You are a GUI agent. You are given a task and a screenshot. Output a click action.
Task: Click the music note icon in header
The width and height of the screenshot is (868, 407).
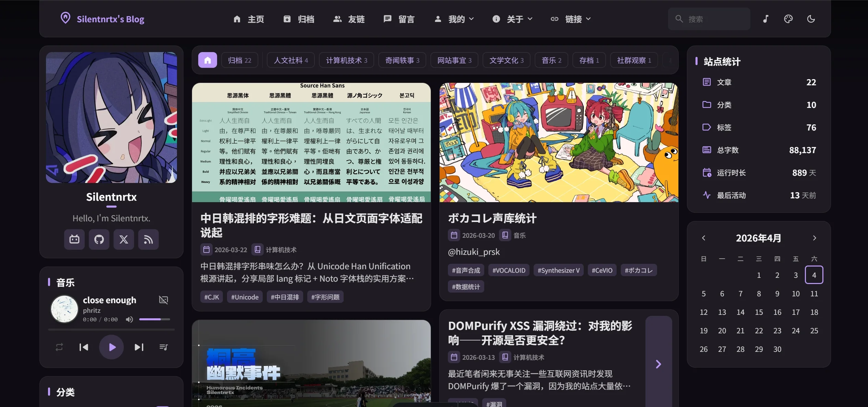(765, 19)
